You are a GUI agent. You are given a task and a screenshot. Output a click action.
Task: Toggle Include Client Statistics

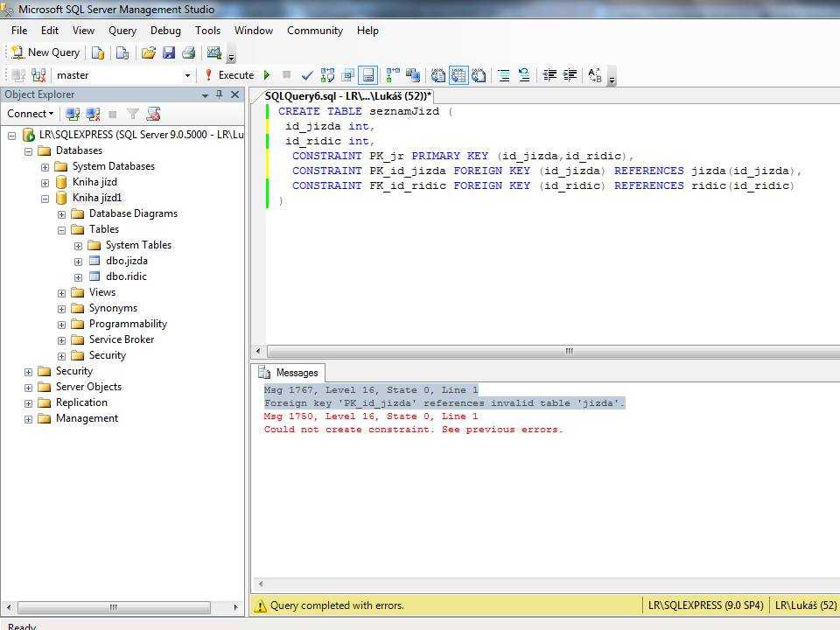tap(412, 75)
